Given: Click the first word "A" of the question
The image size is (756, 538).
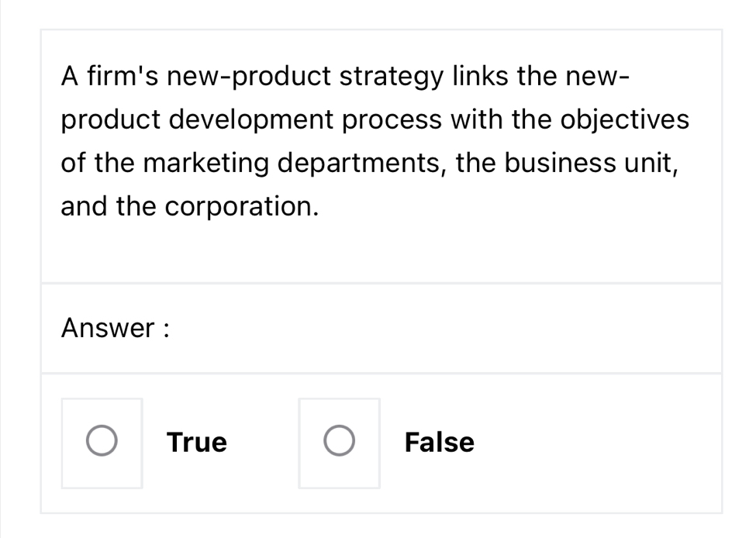Looking at the screenshot, I should coord(70,77).
